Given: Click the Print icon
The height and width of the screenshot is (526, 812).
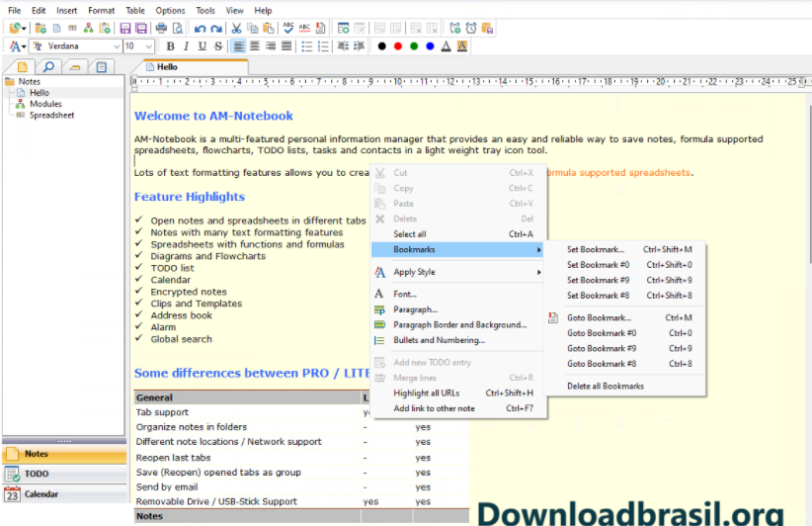Looking at the screenshot, I should (162, 29).
